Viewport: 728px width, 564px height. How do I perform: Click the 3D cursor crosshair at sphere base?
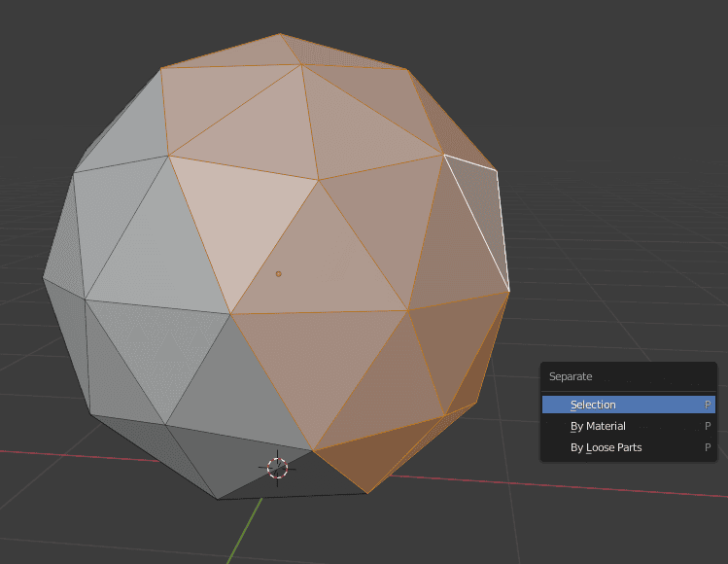coord(278,469)
